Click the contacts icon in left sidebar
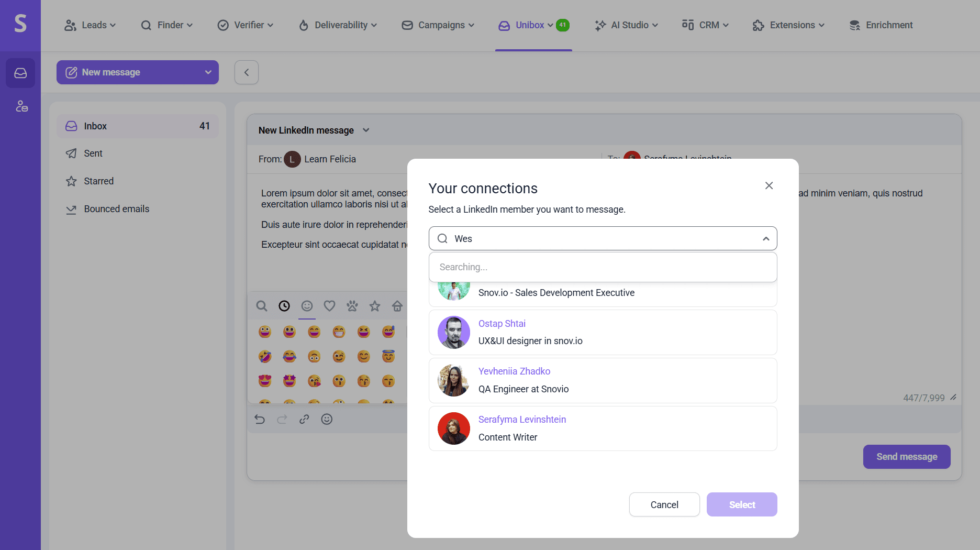980x550 pixels. click(x=21, y=106)
